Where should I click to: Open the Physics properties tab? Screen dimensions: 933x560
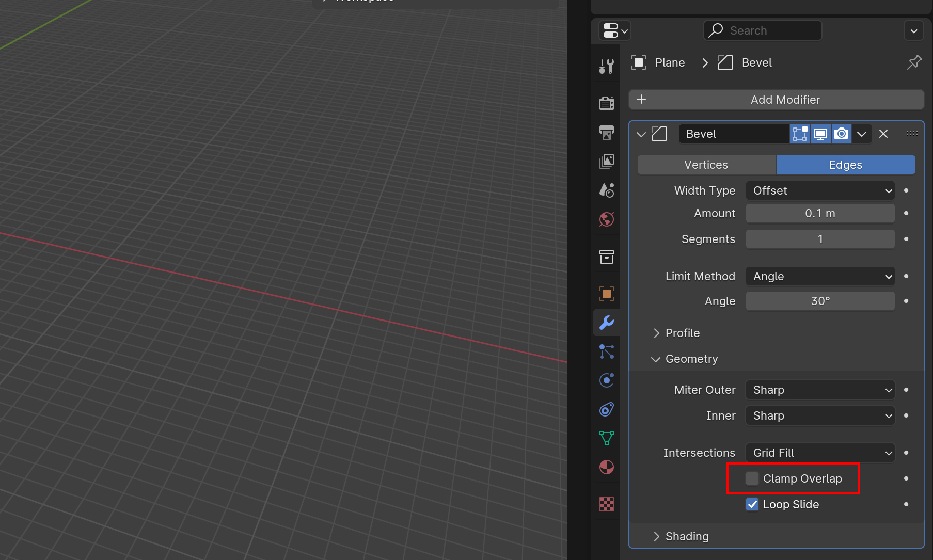tap(607, 380)
